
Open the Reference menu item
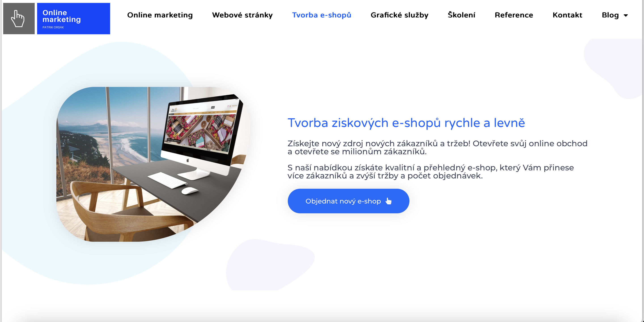514,15
